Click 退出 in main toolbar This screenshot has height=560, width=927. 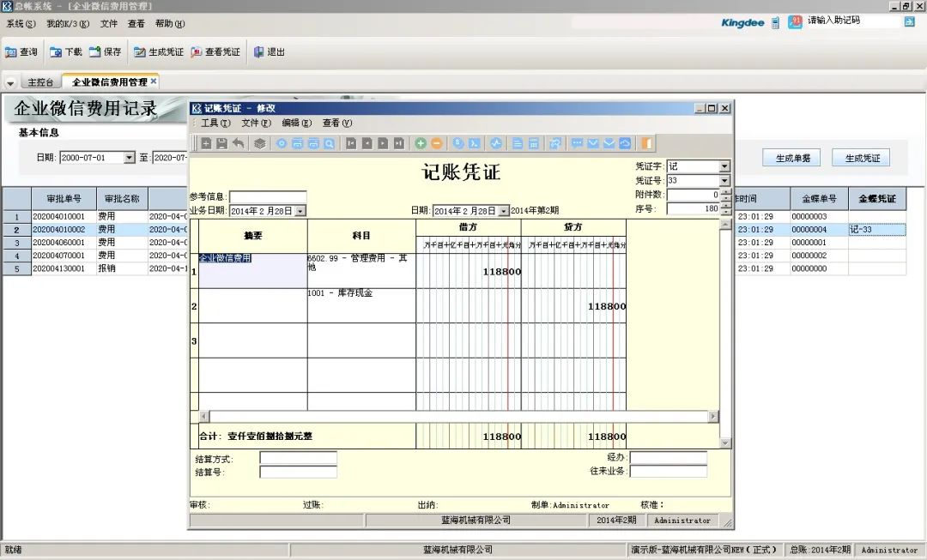pyautogui.click(x=270, y=52)
